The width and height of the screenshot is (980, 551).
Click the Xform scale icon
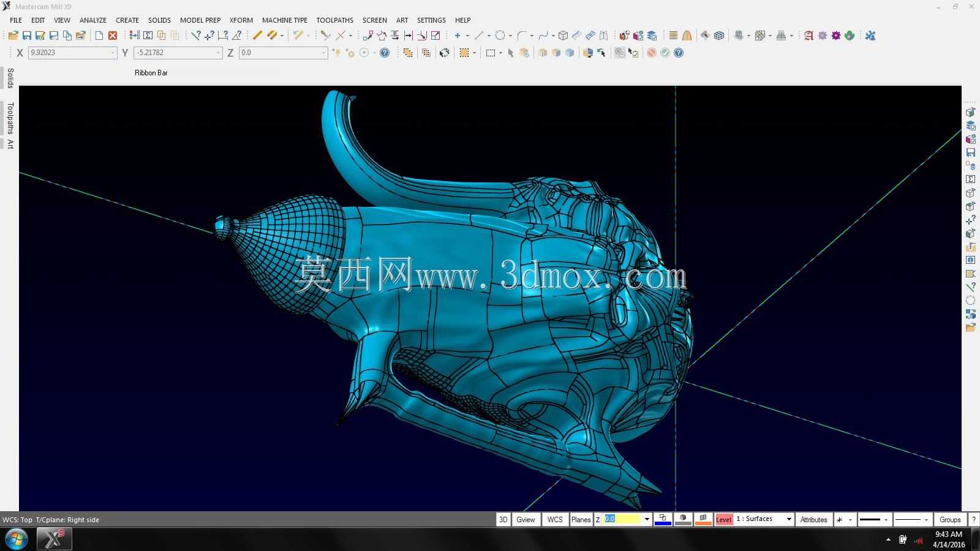pyautogui.click(x=435, y=36)
